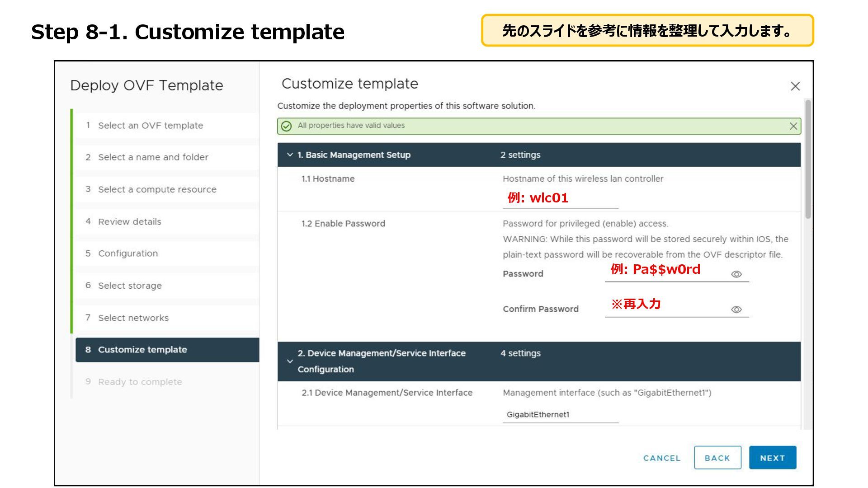Open step 7 Select networks

click(x=133, y=318)
